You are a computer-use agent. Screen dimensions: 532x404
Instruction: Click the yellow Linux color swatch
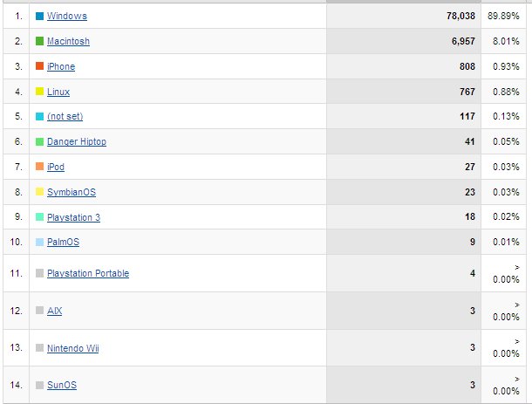pos(40,92)
